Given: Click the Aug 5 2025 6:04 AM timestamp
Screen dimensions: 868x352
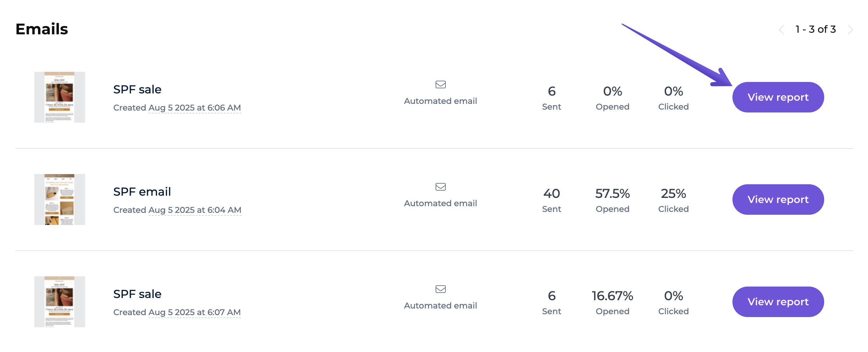Looking at the screenshot, I should click(x=195, y=210).
